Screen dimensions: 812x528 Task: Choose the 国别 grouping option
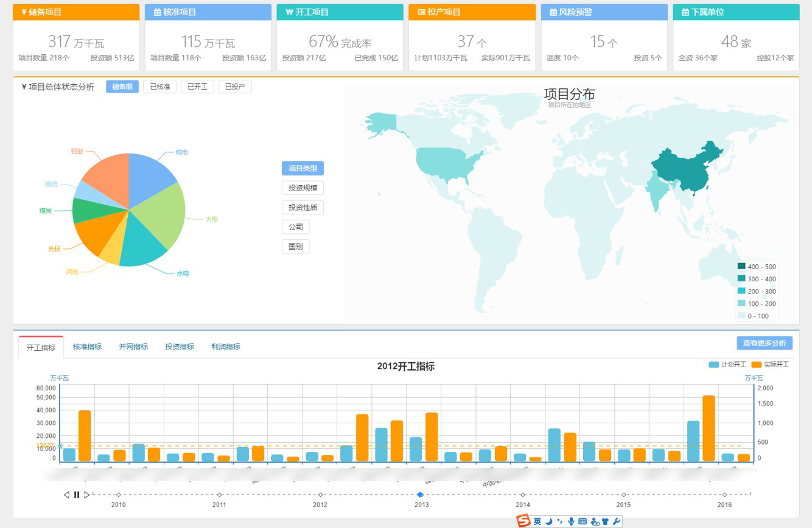(x=295, y=246)
